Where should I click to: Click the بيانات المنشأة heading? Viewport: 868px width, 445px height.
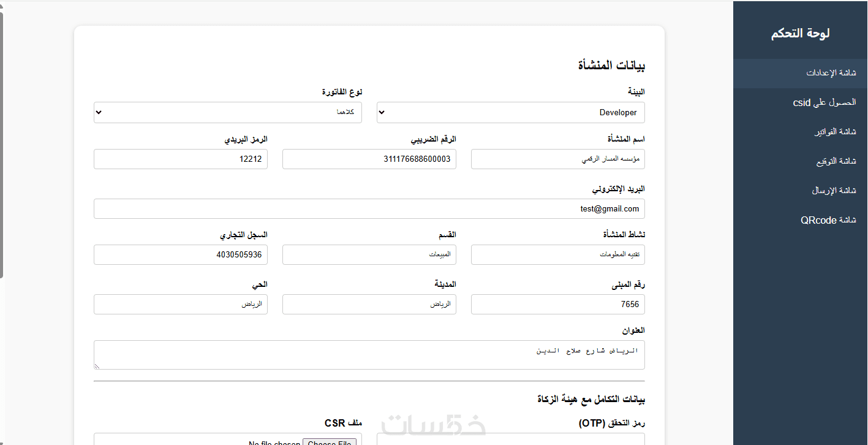tap(611, 65)
